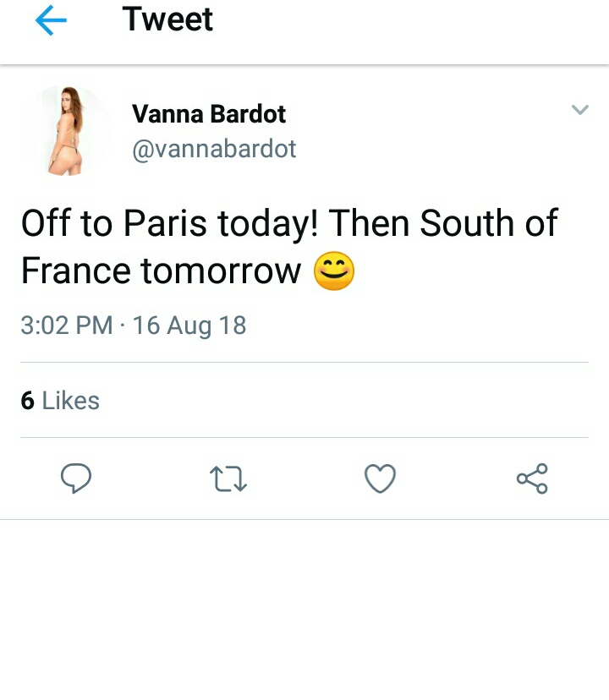The height and width of the screenshot is (700, 609).
Task: Like the tweet with the heart icon
Action: 380,479
